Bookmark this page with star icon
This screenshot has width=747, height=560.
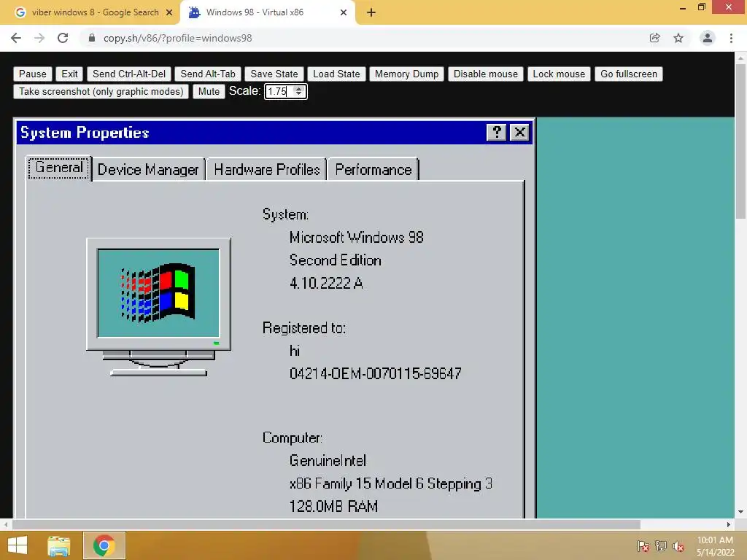coord(678,38)
